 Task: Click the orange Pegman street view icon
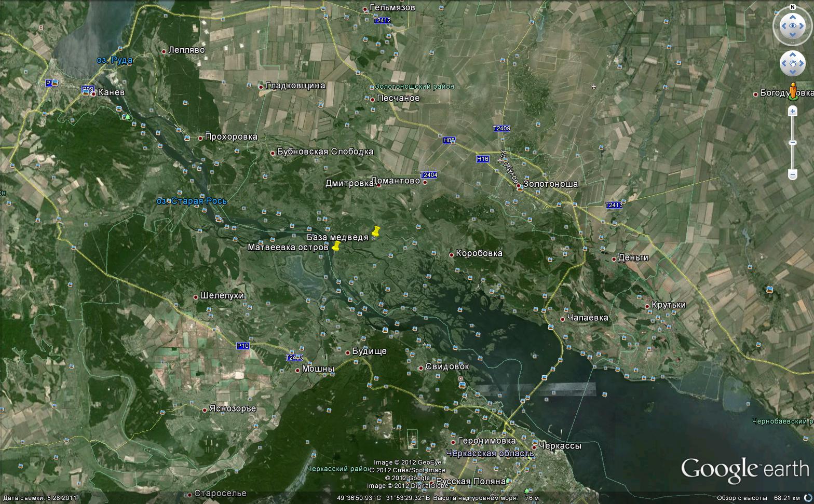click(793, 90)
